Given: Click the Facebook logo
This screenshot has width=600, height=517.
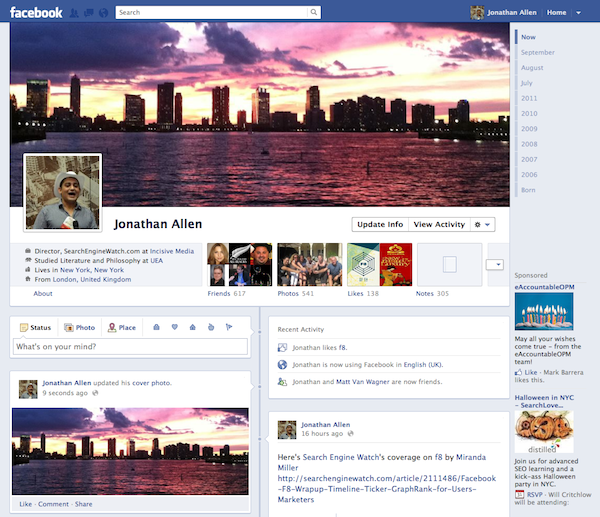Looking at the screenshot, I should coord(36,12).
